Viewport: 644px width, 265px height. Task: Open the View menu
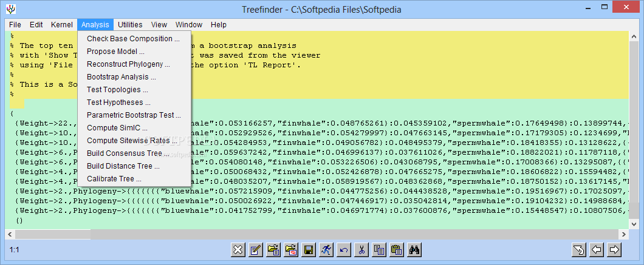pyautogui.click(x=159, y=25)
